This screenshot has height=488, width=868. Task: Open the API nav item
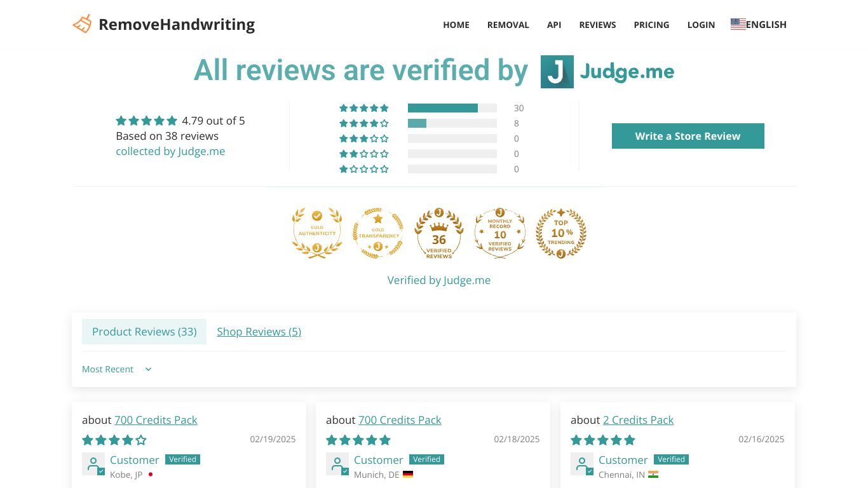click(x=554, y=25)
